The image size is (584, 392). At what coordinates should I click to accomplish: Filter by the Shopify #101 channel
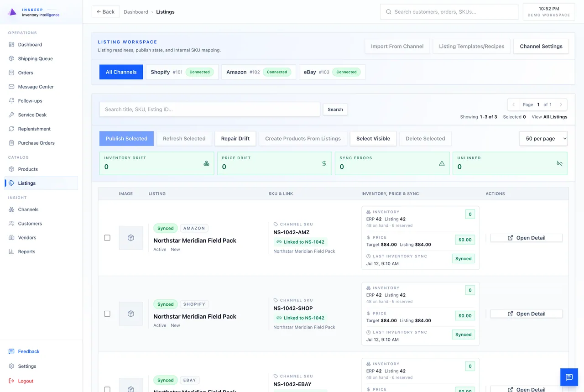click(x=182, y=72)
